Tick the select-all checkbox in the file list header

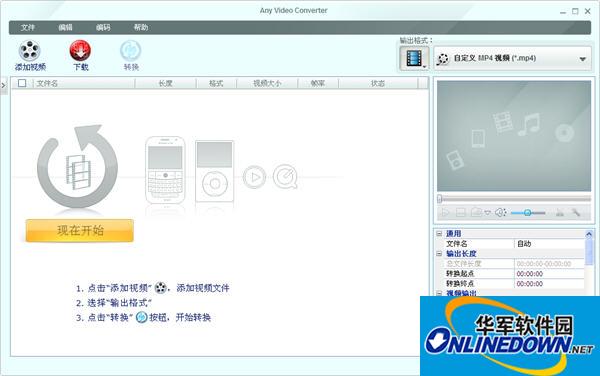point(22,83)
